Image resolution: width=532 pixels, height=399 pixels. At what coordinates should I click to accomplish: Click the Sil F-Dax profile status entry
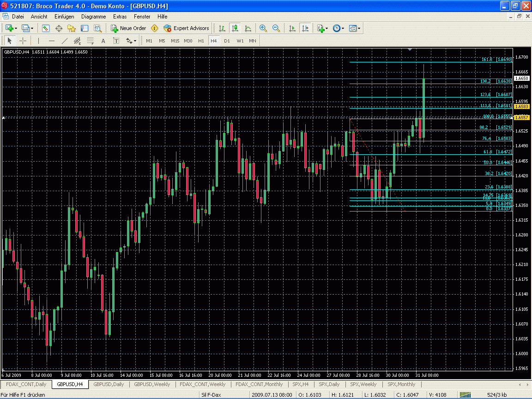[211, 395]
